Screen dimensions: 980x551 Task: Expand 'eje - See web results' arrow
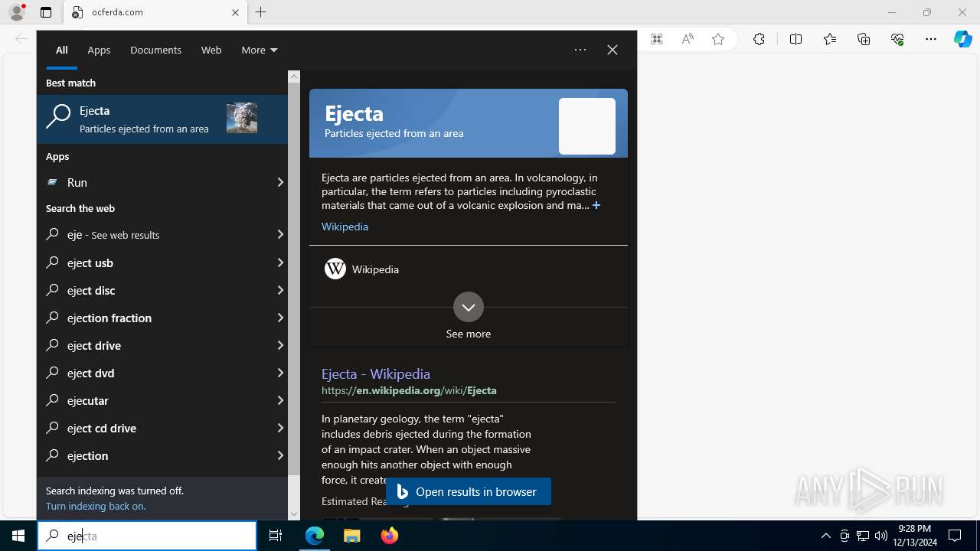pyautogui.click(x=280, y=234)
